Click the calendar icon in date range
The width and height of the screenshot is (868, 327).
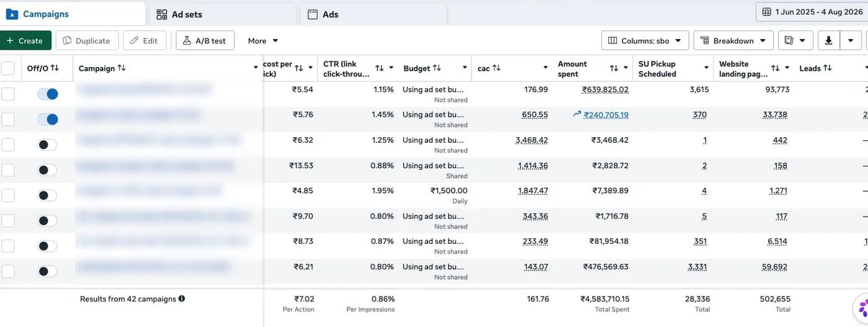click(767, 12)
